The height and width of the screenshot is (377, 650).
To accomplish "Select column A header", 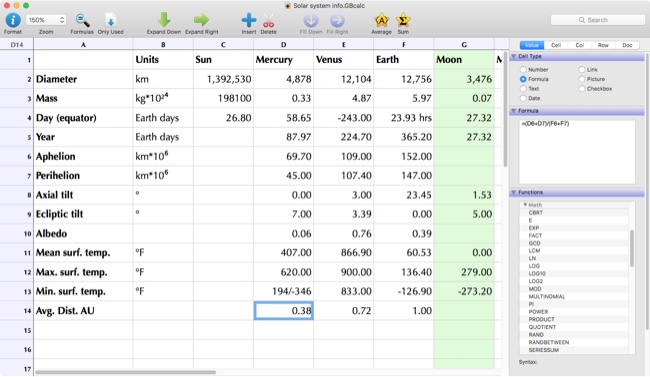I will pos(83,44).
